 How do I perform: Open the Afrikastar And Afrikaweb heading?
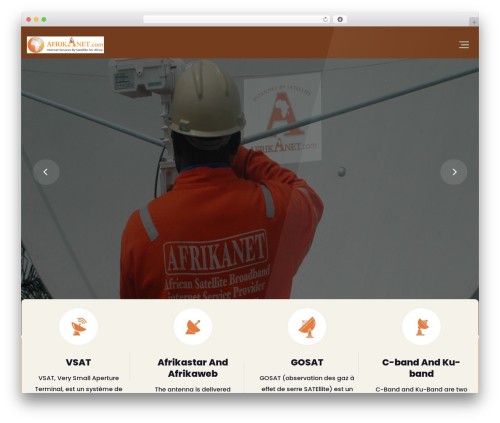(193, 368)
